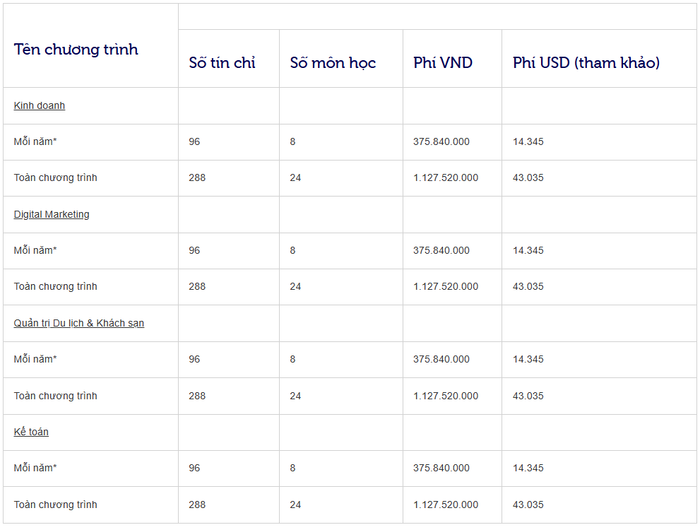Open the Kế toán program link
This screenshot has height=528, width=700.
pyautogui.click(x=31, y=432)
